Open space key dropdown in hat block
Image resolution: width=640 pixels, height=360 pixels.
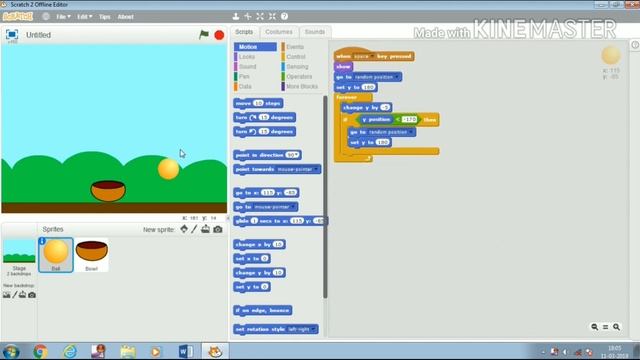point(372,56)
